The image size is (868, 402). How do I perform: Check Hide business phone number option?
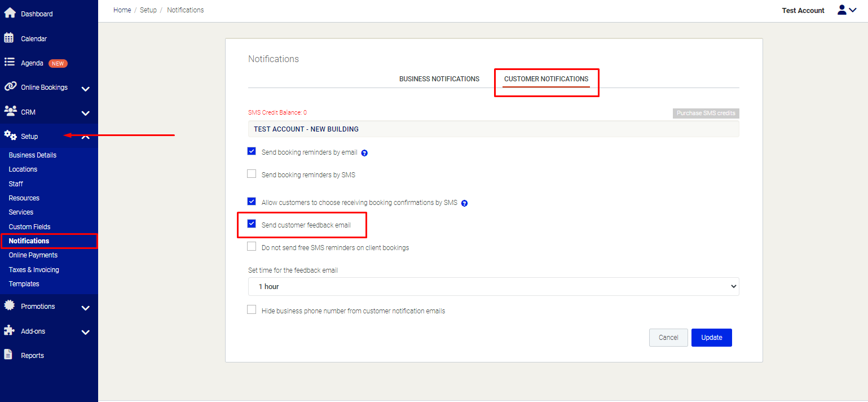[252, 310]
